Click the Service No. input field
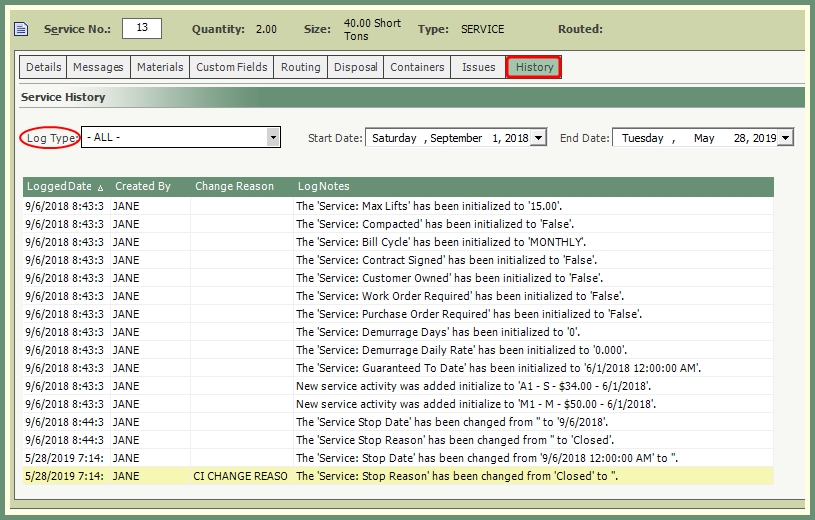This screenshot has height=520, width=815. click(142, 28)
